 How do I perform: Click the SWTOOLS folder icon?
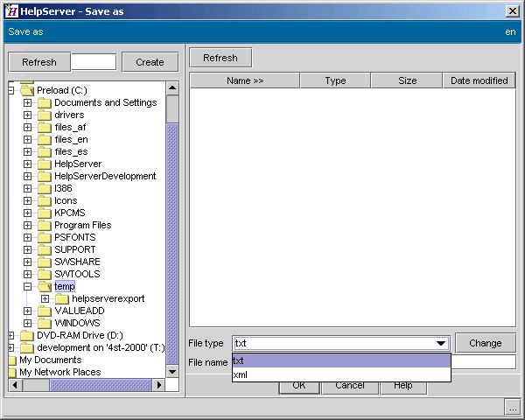tap(45, 274)
